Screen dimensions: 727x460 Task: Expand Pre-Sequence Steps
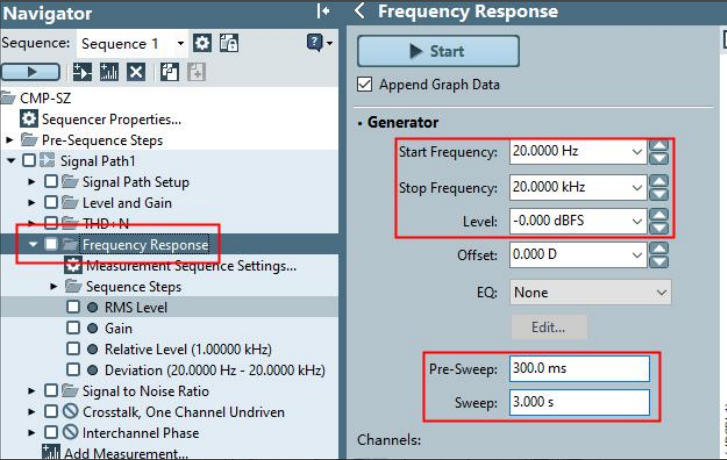9,140
